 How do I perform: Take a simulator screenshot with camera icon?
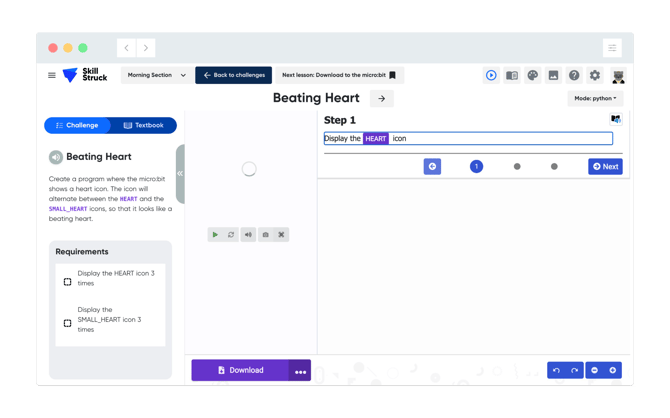[265, 235]
